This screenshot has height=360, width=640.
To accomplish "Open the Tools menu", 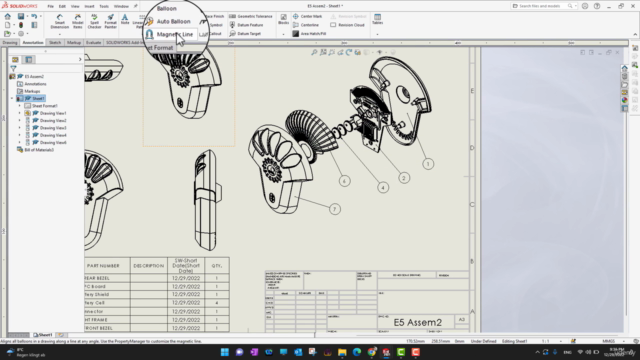I will 104,6.
